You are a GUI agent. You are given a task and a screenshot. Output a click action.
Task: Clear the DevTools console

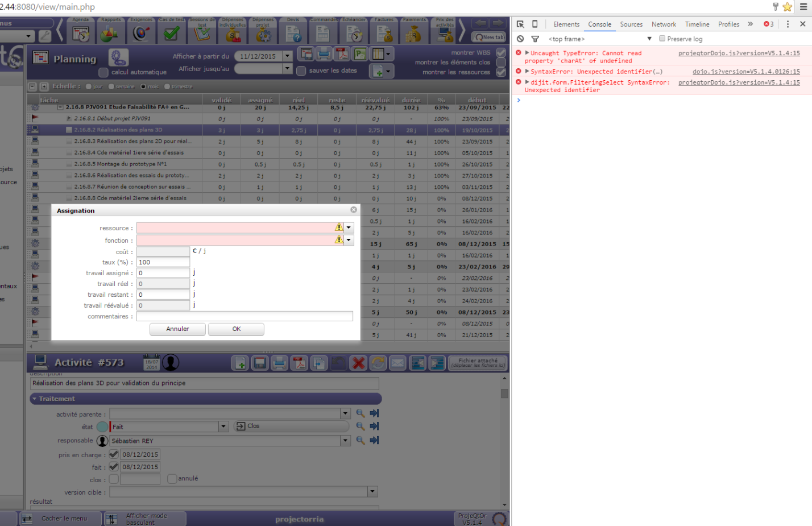[520, 39]
